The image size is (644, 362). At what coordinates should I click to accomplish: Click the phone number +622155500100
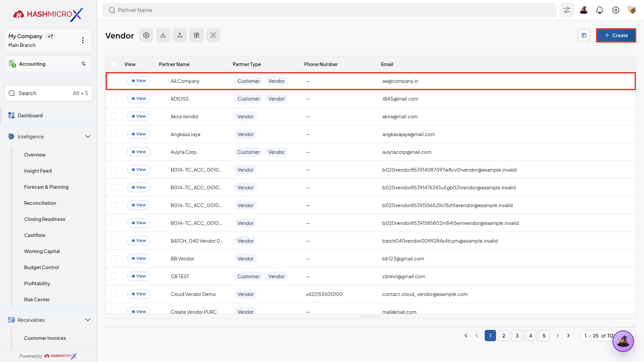324,294
